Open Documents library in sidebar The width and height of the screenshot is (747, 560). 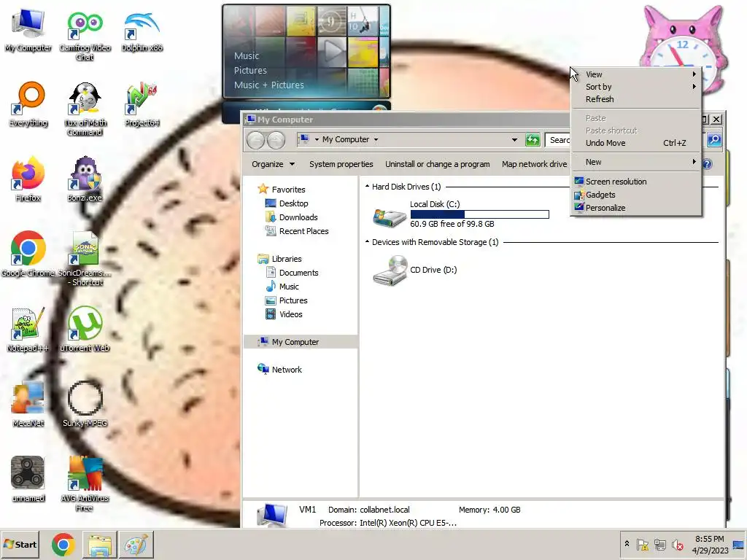(298, 273)
